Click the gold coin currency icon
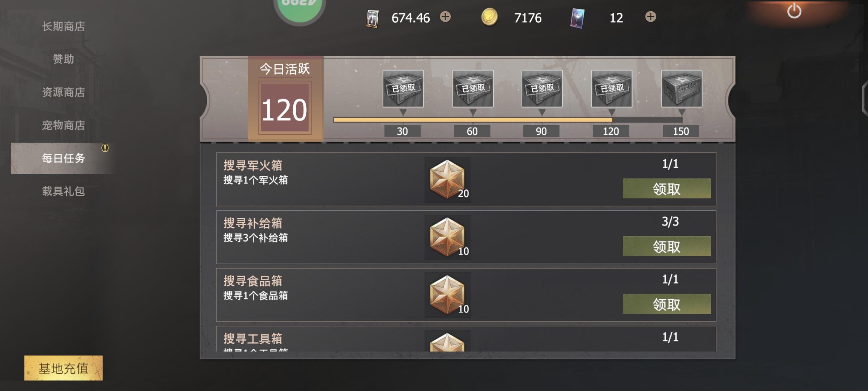868x391 pixels. [x=489, y=17]
